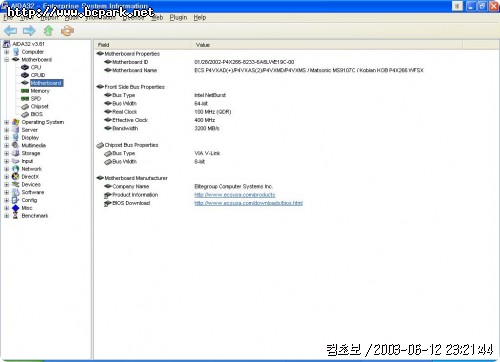Select the BIOS tree item
500x362 pixels.
37,114
